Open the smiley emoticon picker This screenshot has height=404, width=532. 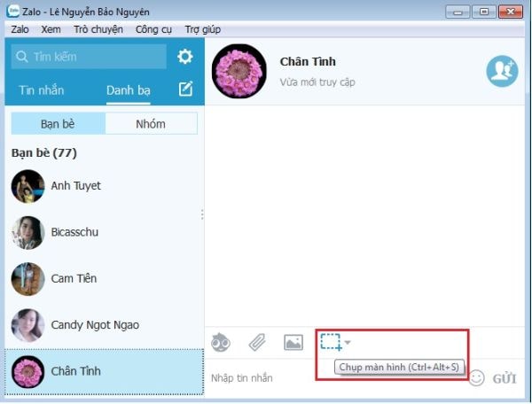point(476,377)
